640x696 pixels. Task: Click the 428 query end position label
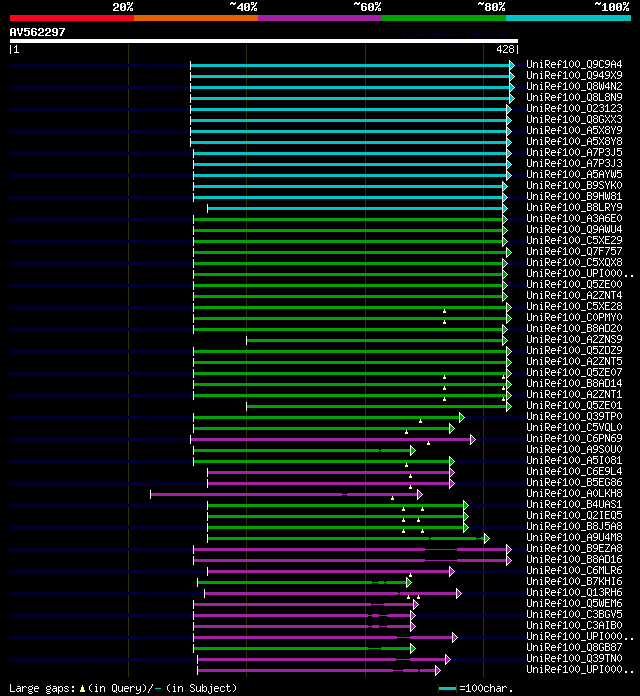coord(505,49)
